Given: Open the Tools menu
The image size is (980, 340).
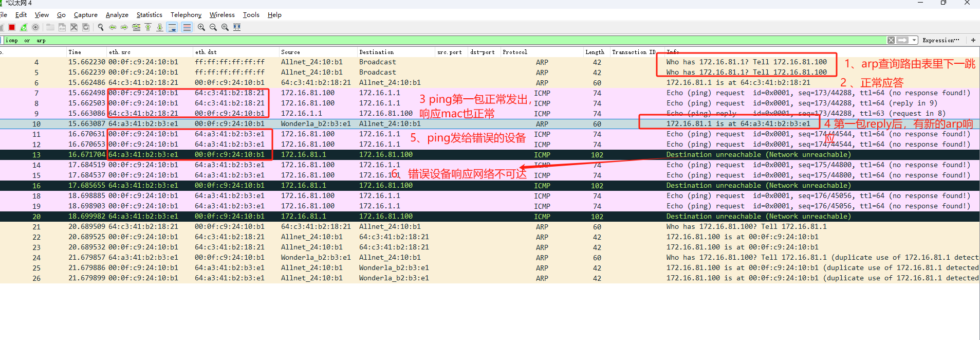Looking at the screenshot, I should pyautogui.click(x=251, y=15).
